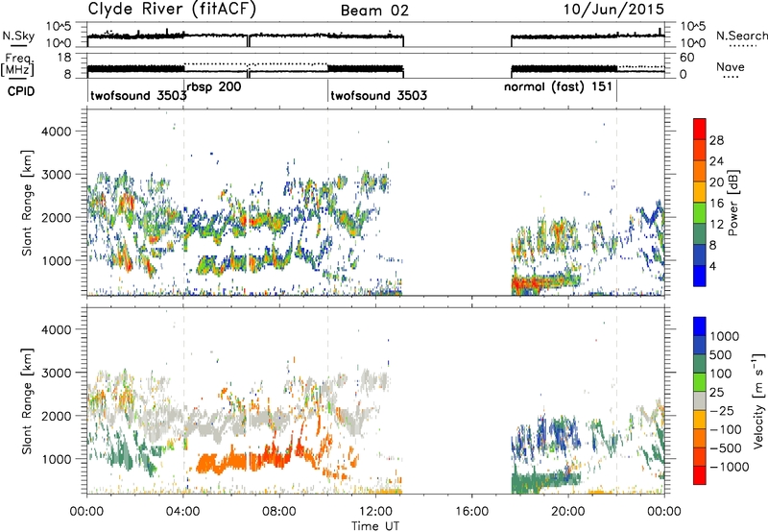The width and height of the screenshot is (768, 532).
Task: Click the '08:00' time axis label
Action: click(x=279, y=512)
